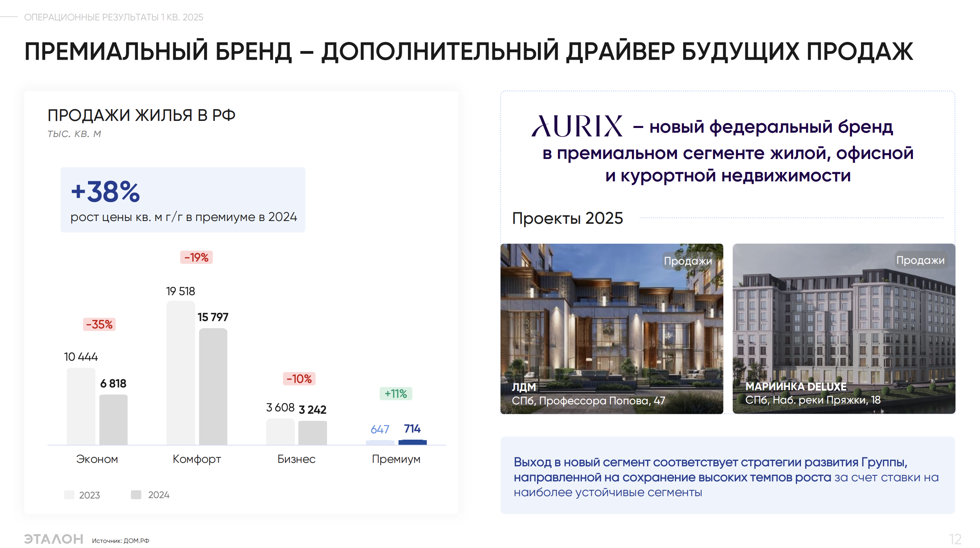Click the ЭТАЛОН logo in footer
The image size is (980, 548).
[53, 539]
